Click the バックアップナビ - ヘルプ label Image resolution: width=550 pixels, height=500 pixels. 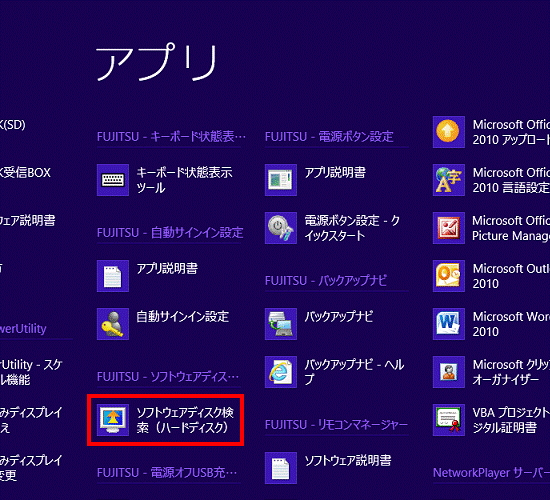(x=354, y=372)
